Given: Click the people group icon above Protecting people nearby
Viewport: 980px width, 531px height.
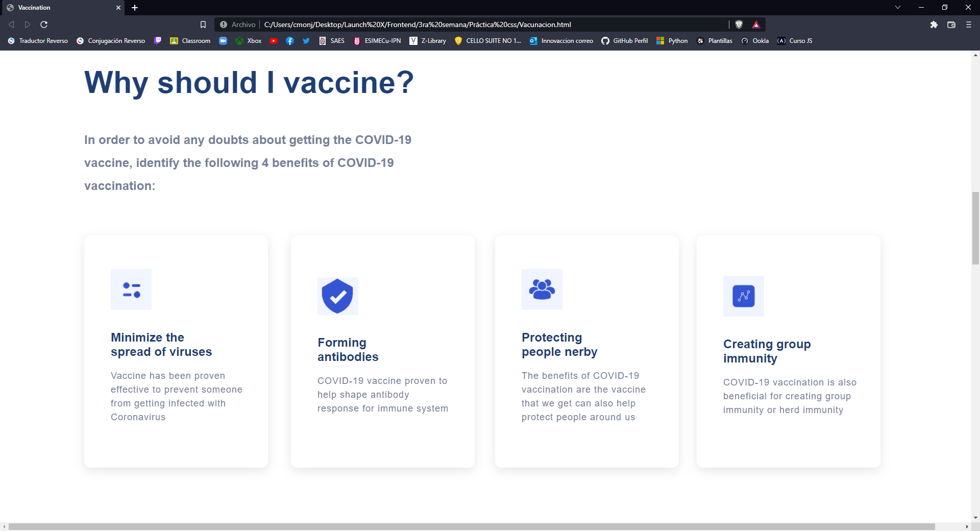Looking at the screenshot, I should [x=542, y=289].
